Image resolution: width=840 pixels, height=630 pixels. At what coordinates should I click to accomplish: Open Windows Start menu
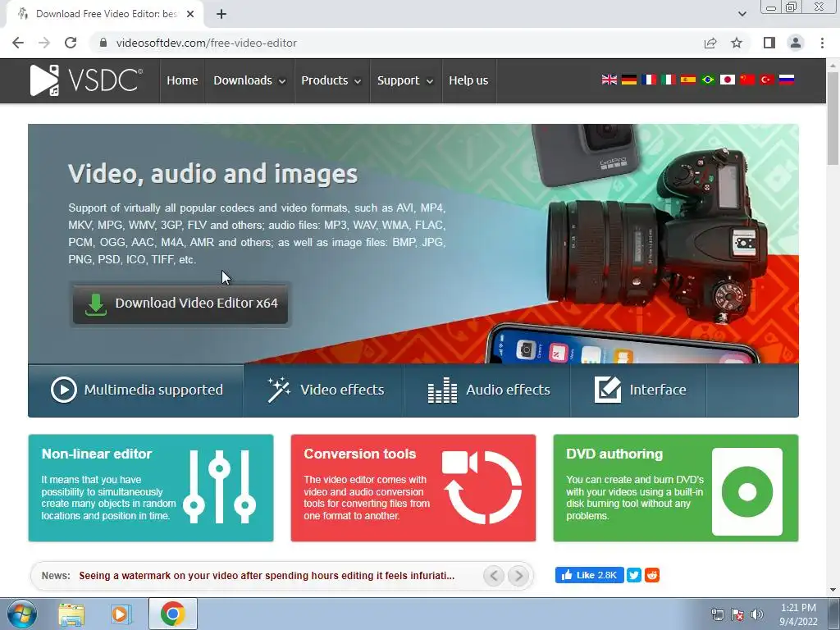point(21,614)
